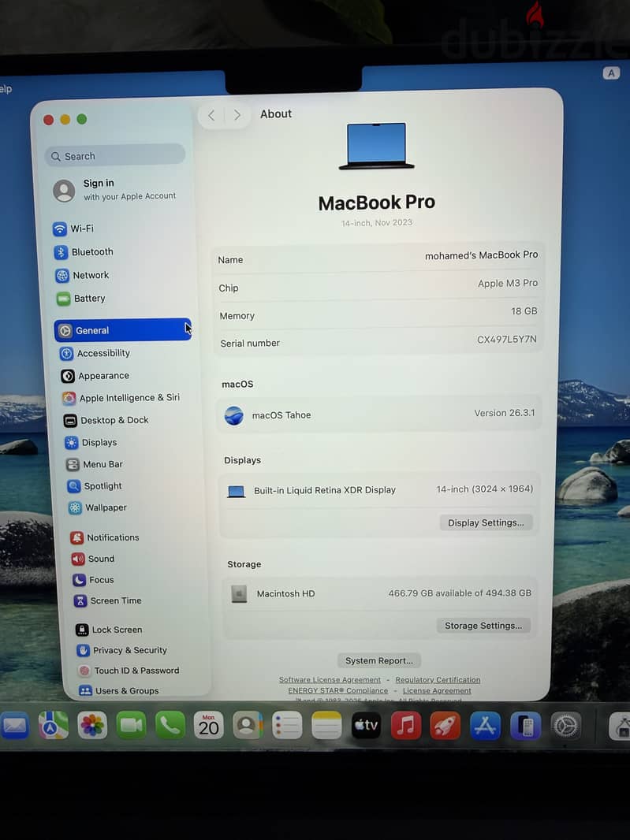The height and width of the screenshot is (840, 630).
Task: Open Wi-Fi settings in sidebar
Action: (x=73, y=229)
